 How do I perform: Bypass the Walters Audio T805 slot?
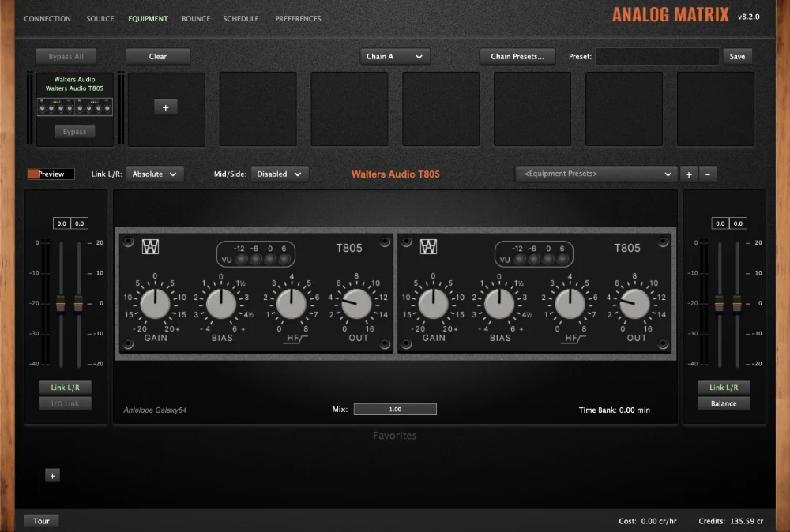pyautogui.click(x=74, y=131)
